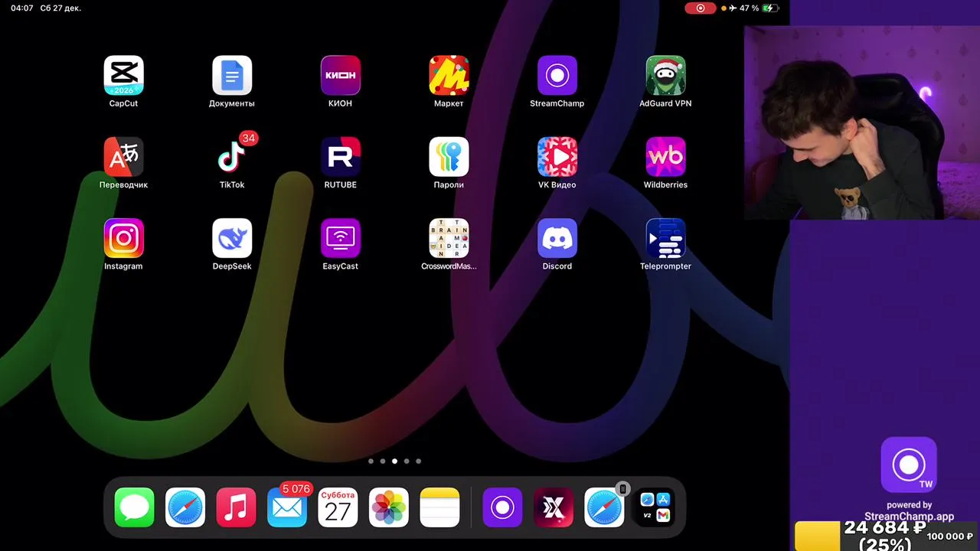980x551 pixels.
Task: Open the App Library folder in dock
Action: click(x=655, y=507)
